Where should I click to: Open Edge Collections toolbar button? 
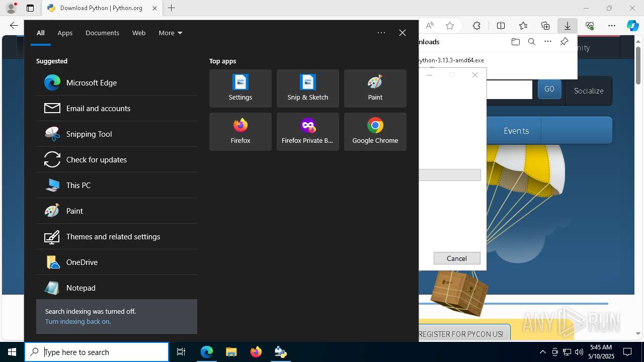tap(545, 26)
